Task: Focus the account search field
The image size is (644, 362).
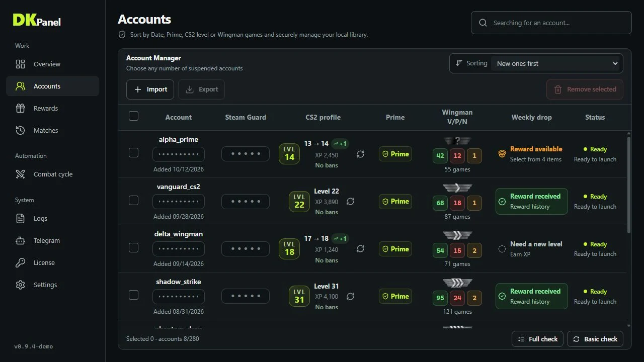Action: pos(551,23)
